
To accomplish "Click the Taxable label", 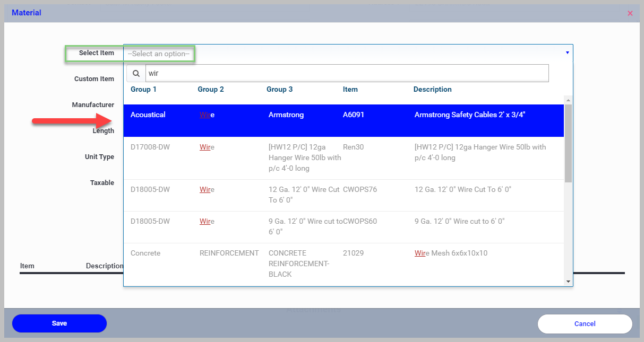I will pos(102,182).
